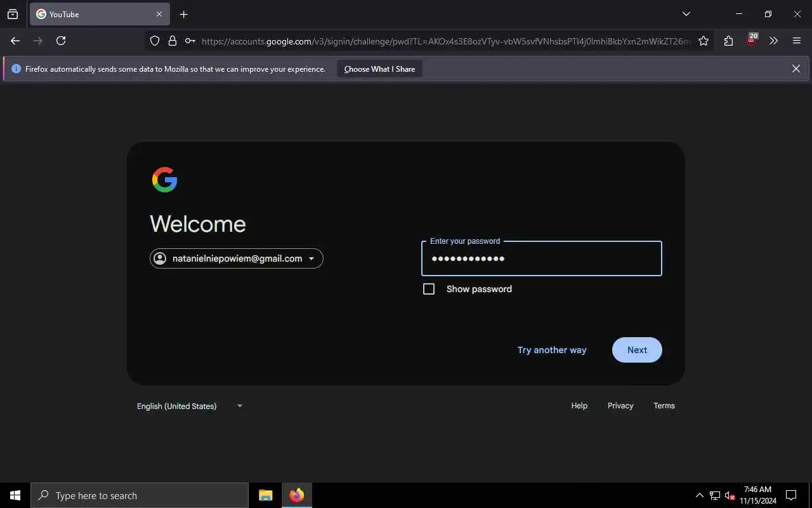Go back to the previous page
This screenshot has height=508, width=812.
pyautogui.click(x=15, y=41)
